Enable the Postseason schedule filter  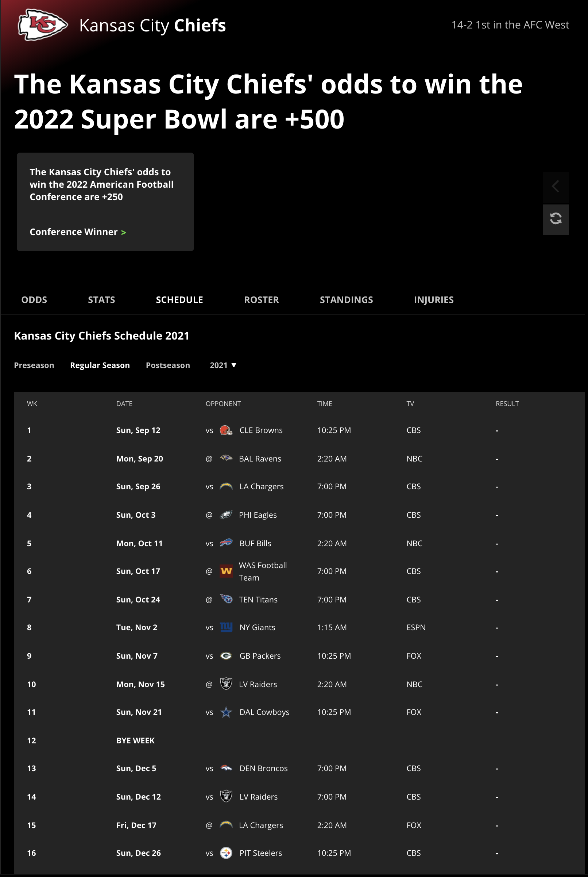click(x=168, y=365)
